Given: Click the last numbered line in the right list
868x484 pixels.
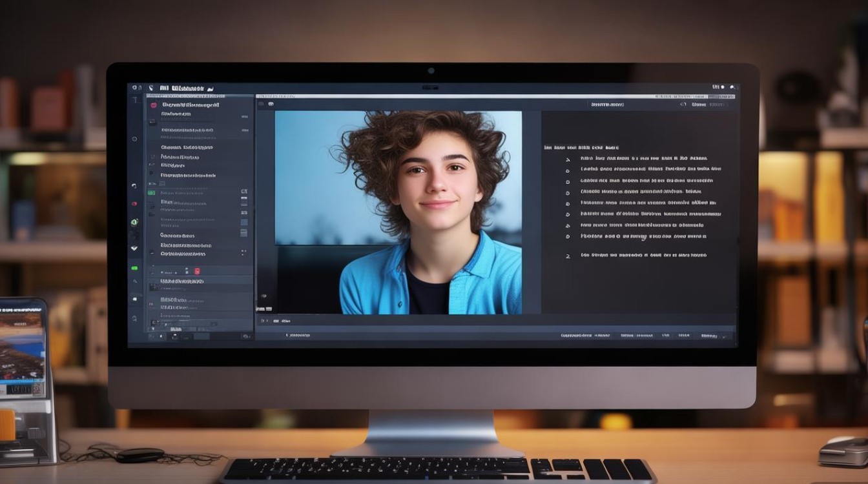Looking at the screenshot, I should [x=643, y=256].
